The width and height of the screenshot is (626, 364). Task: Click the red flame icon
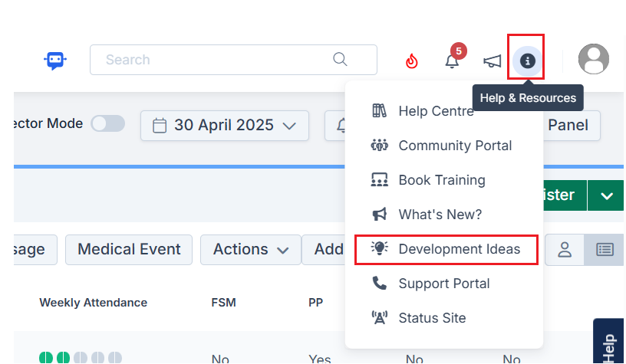click(412, 61)
